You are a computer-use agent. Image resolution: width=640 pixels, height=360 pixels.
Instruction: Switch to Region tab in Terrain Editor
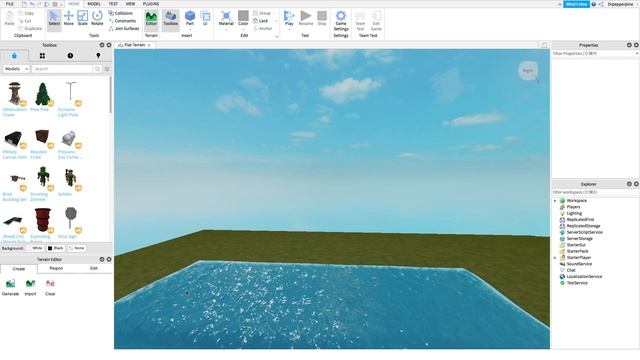[56, 268]
